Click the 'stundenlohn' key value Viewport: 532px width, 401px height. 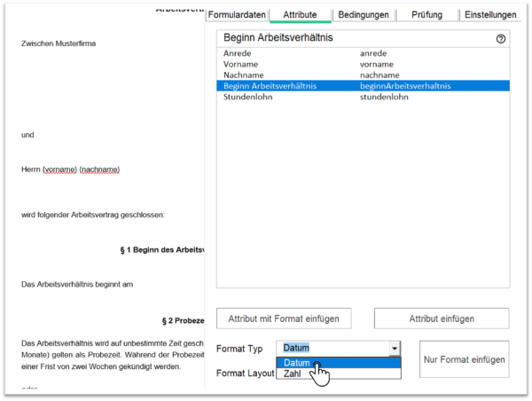[384, 97]
